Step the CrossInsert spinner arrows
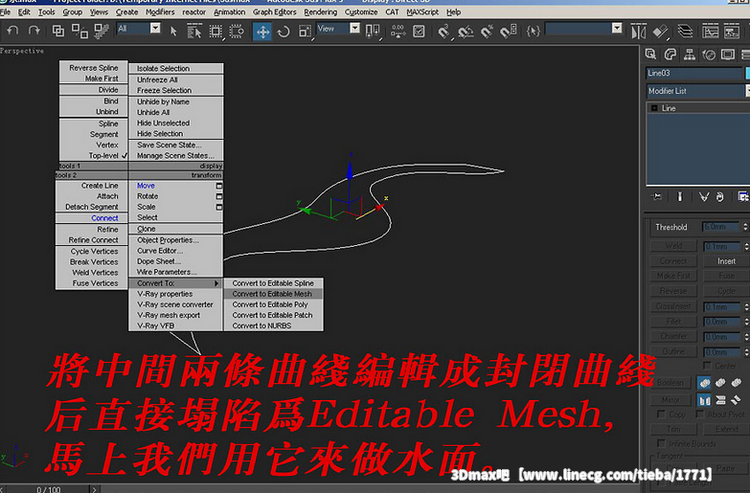Viewport: 750px width, 493px height. (745, 307)
